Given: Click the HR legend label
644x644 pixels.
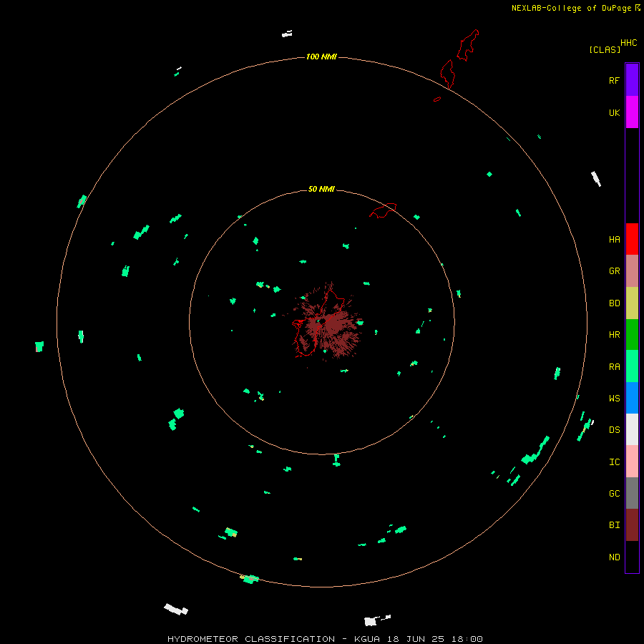Looking at the screenshot, I should pos(614,335).
